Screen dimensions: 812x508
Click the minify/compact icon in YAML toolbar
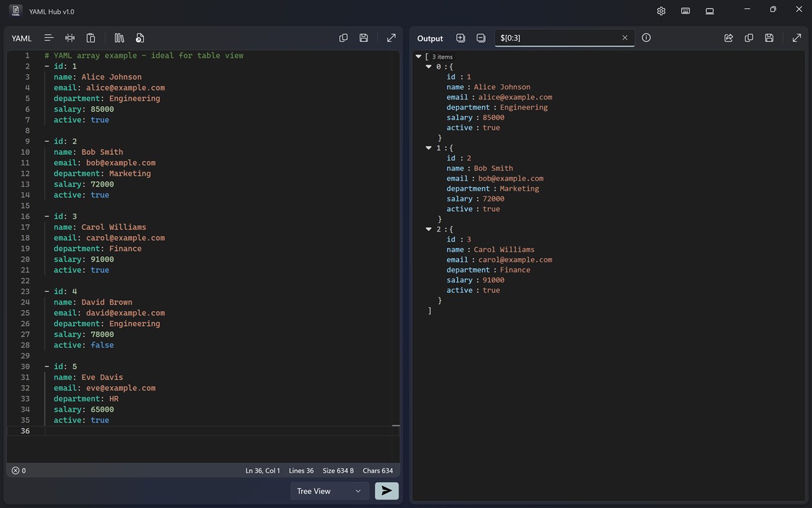click(70, 38)
